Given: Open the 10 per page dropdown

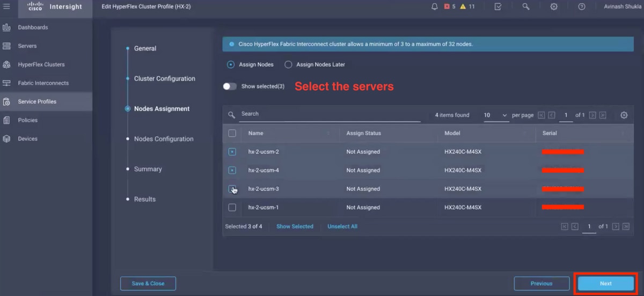Looking at the screenshot, I should click(496, 115).
